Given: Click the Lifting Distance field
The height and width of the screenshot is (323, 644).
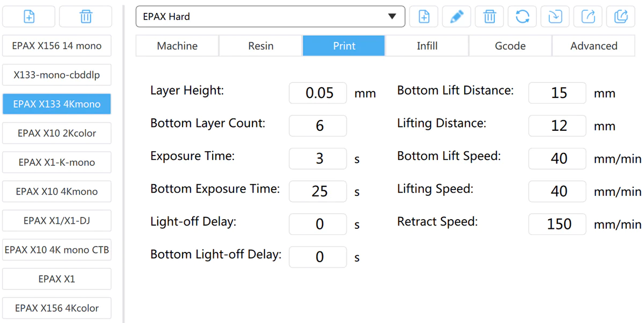Looking at the screenshot, I should (557, 126).
